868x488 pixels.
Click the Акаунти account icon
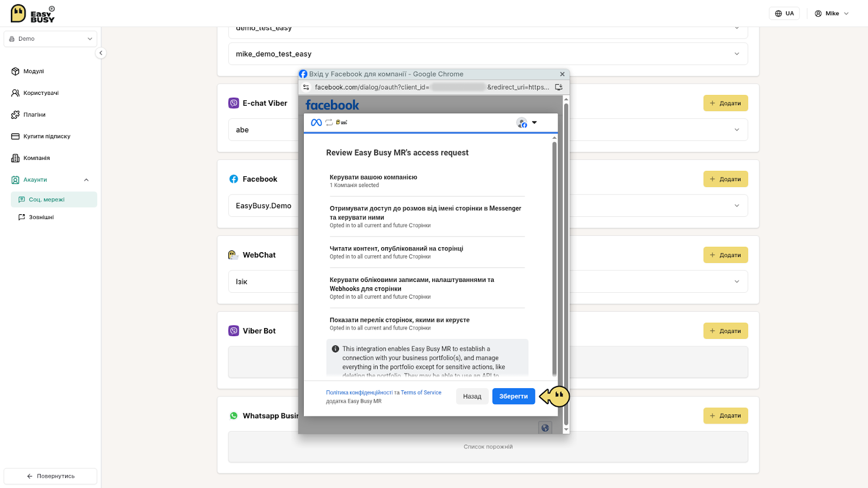point(15,180)
